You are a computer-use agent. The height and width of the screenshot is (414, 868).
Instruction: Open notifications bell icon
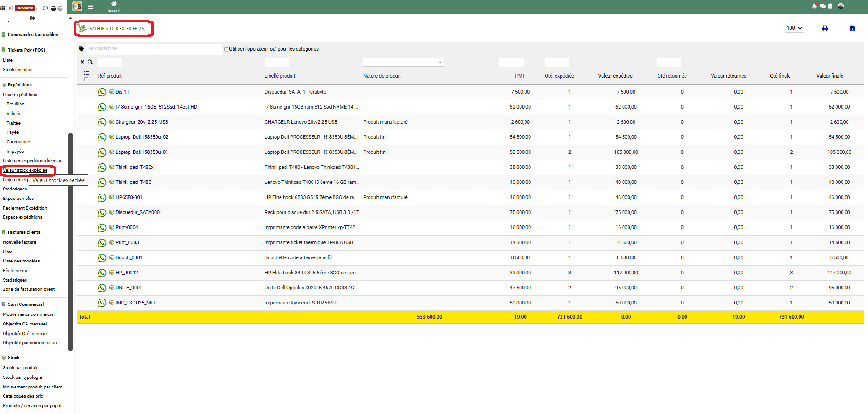pyautogui.click(x=815, y=6)
